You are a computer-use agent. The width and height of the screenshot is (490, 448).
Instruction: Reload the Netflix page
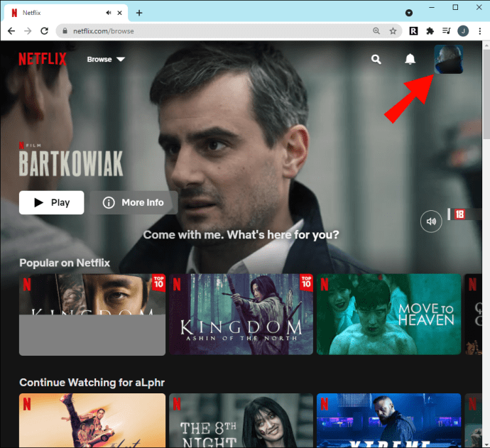(x=44, y=31)
